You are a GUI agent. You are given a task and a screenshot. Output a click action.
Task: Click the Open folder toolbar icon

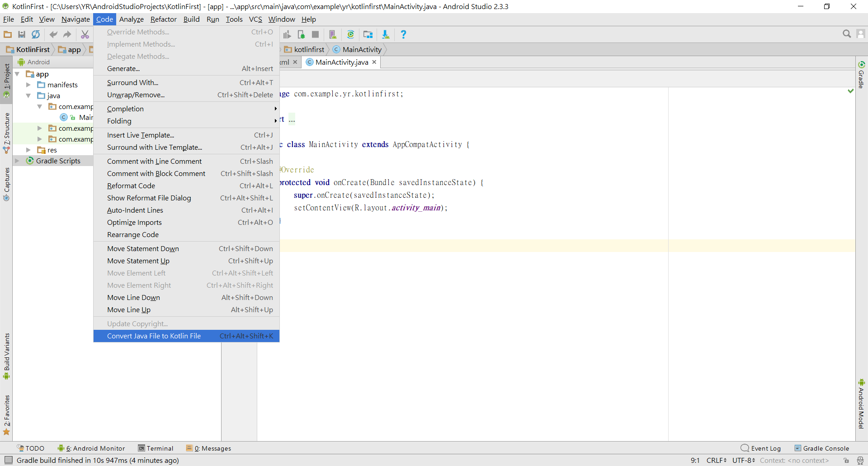point(8,34)
